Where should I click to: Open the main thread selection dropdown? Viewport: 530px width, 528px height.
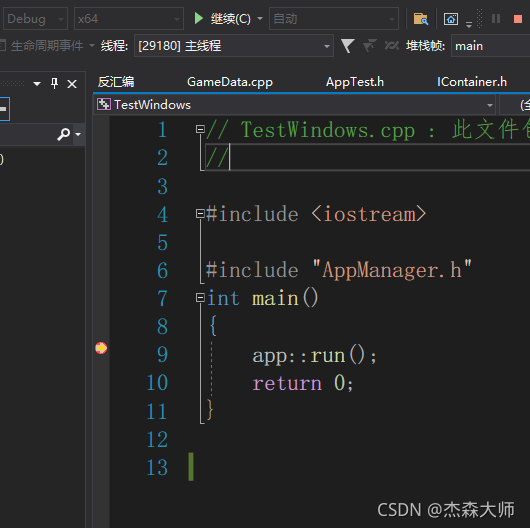click(x=234, y=46)
